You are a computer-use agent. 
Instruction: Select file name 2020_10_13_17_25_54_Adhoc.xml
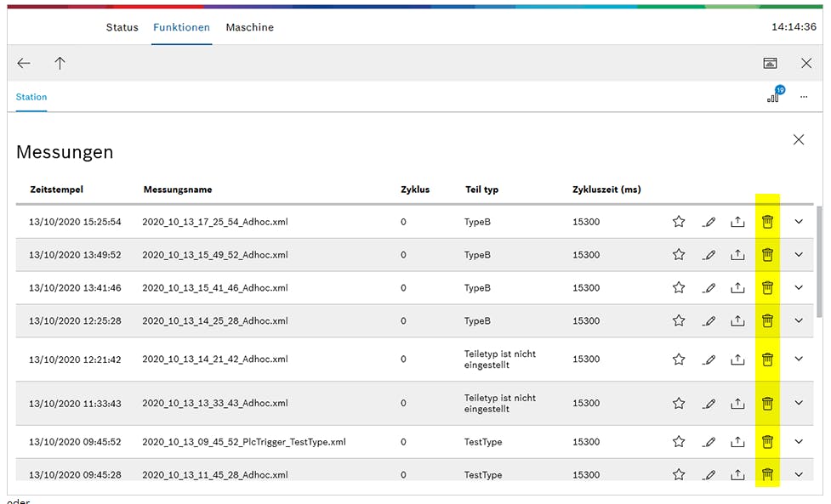pyautogui.click(x=214, y=222)
